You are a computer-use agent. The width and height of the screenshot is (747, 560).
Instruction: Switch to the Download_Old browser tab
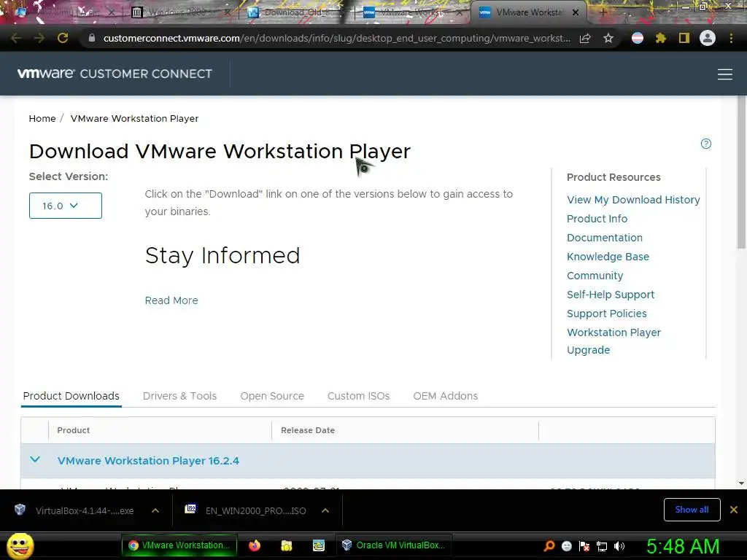coord(295,12)
